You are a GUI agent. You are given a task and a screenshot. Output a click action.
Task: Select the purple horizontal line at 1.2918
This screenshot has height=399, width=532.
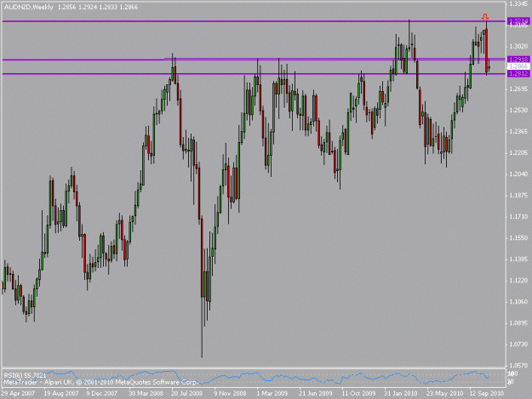pos(255,60)
